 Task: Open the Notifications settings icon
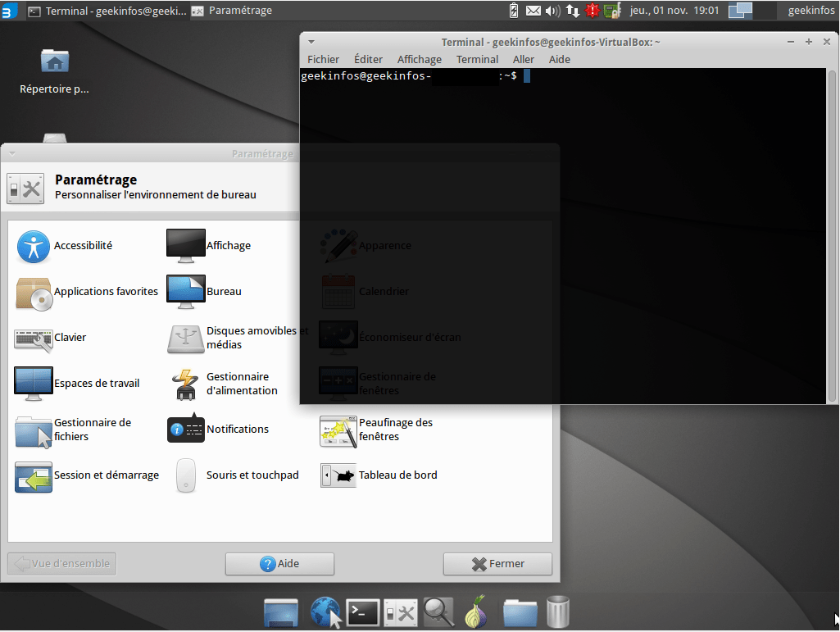pyautogui.click(x=186, y=429)
